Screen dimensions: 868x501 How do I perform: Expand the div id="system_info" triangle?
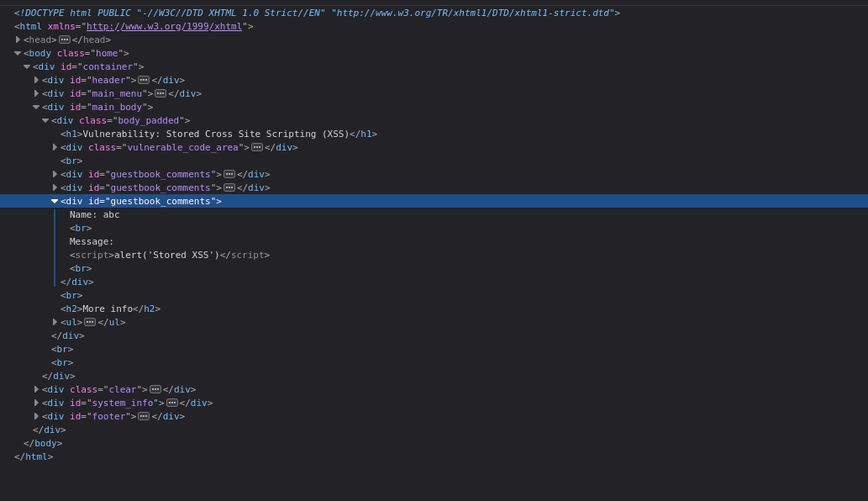pyautogui.click(x=36, y=403)
